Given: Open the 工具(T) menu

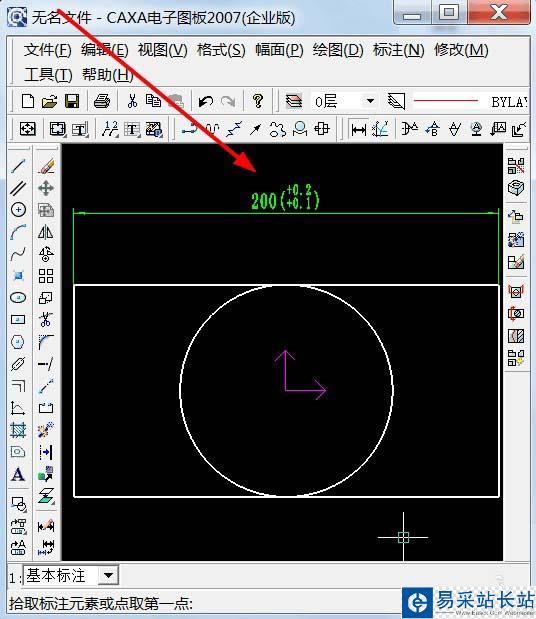Looking at the screenshot, I should pos(48,75).
